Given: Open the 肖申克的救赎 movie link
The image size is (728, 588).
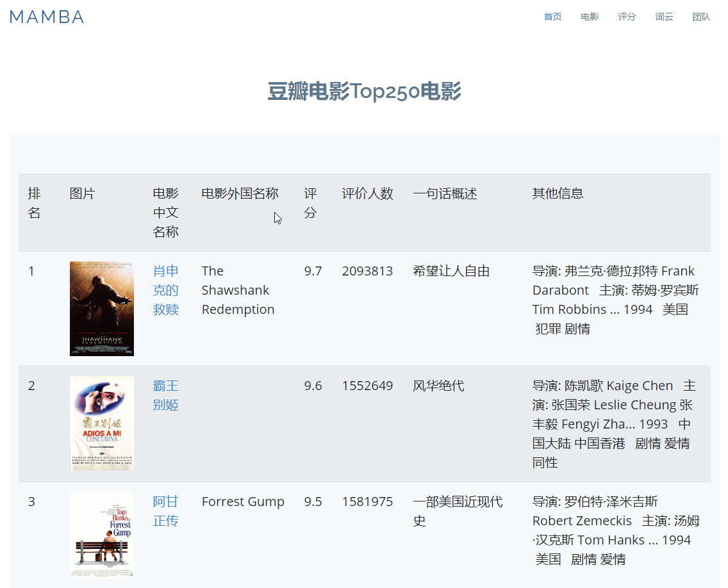Looking at the screenshot, I should coord(166,290).
